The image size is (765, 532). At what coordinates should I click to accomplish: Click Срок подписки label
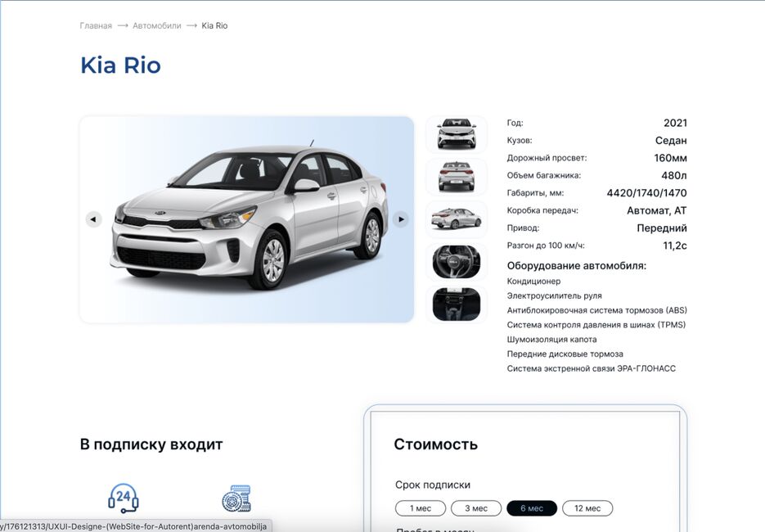(433, 485)
